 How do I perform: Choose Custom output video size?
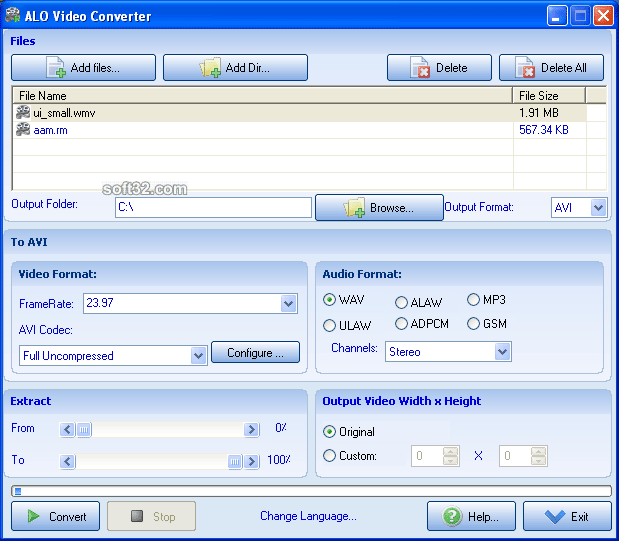pos(329,456)
